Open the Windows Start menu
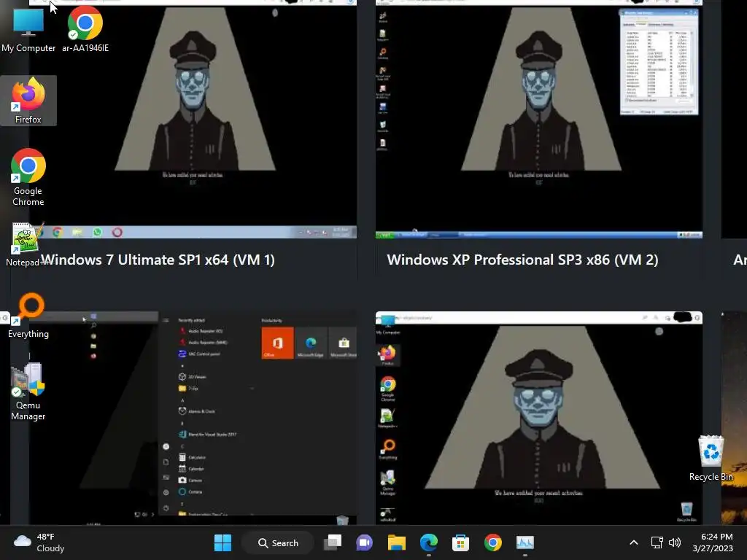This screenshot has width=747, height=560. [x=222, y=542]
